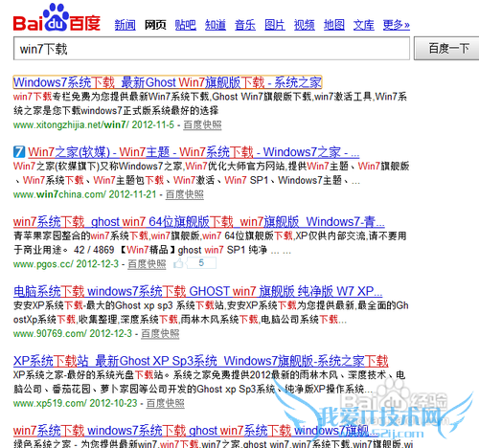
Task: Open the 贴吧 tab
Action: pos(185,25)
